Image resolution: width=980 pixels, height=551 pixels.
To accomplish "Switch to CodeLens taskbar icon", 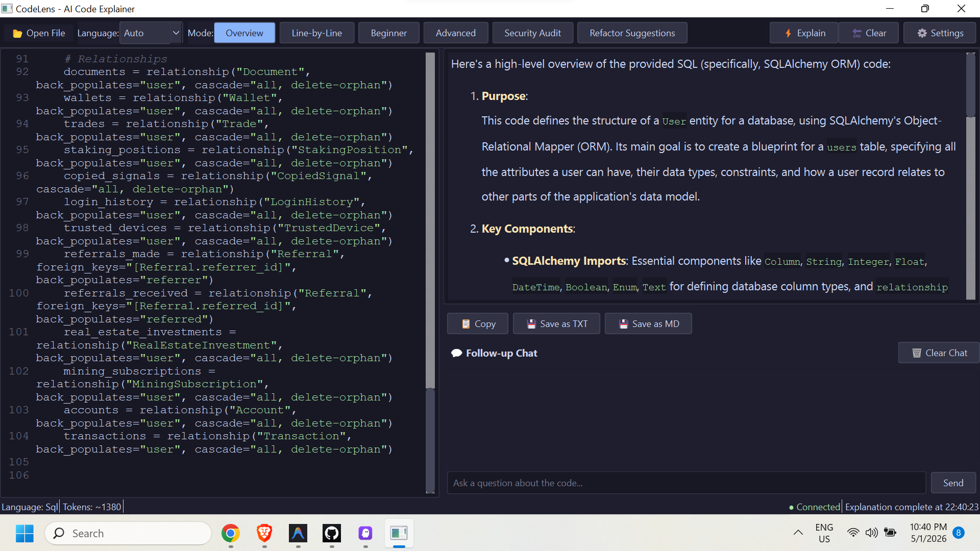I will click(x=399, y=533).
